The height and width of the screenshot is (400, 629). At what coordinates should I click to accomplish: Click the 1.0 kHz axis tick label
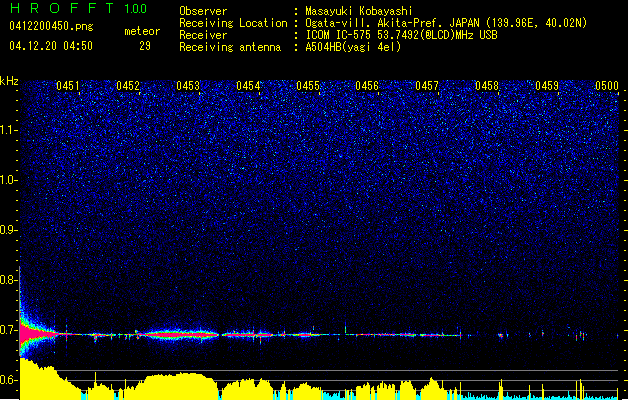pos(8,180)
